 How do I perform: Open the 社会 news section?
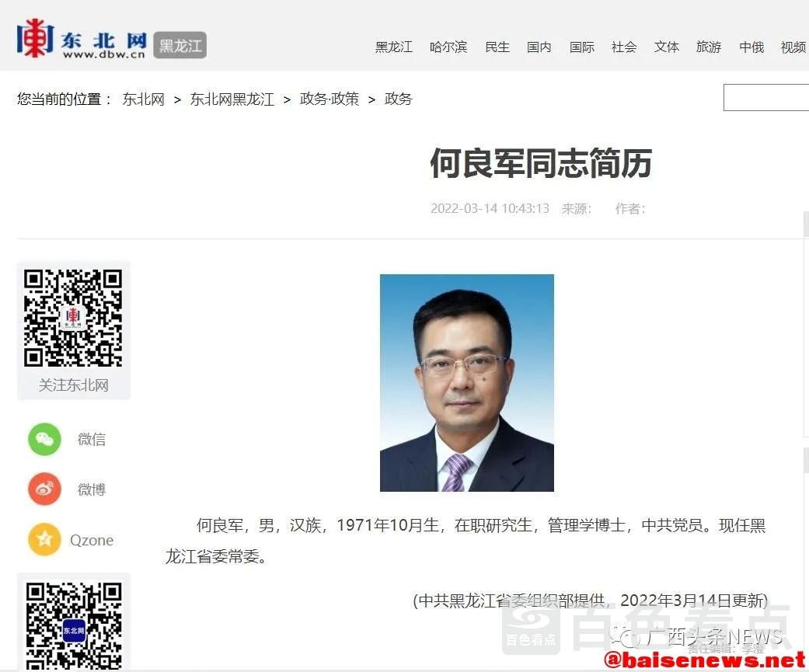(x=624, y=47)
